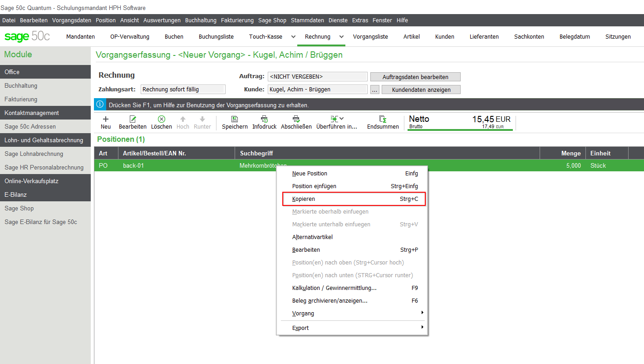Expand the Touch-Kasse dropdown arrow

pos(293,36)
